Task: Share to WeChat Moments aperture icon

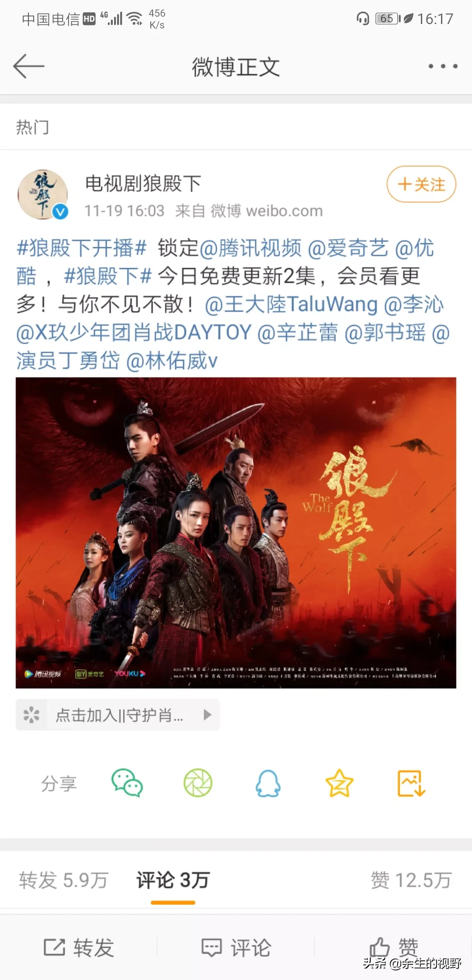Action: click(x=198, y=783)
